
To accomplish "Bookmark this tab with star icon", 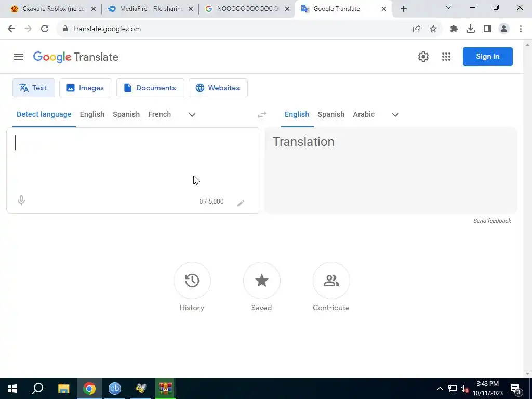I will (433, 29).
